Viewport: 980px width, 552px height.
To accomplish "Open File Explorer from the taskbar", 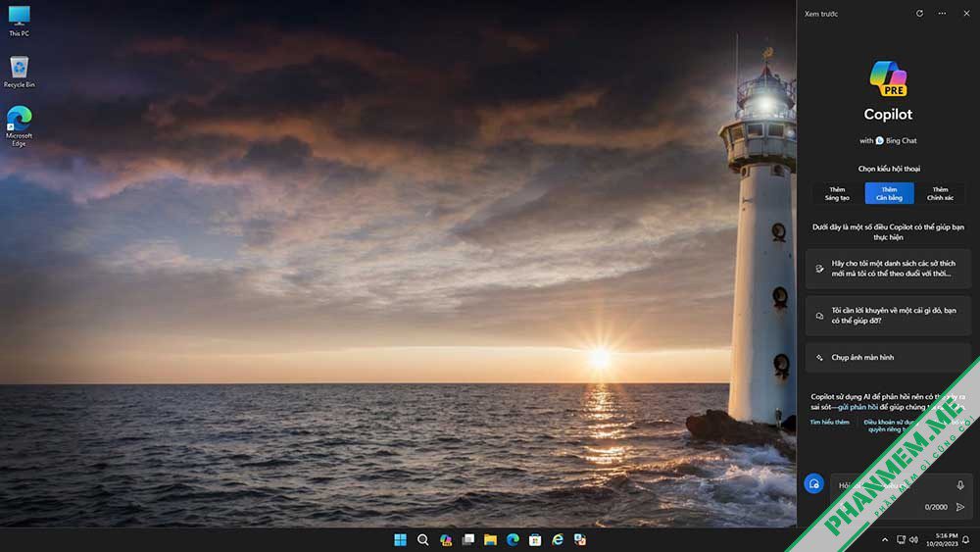I will (490, 539).
